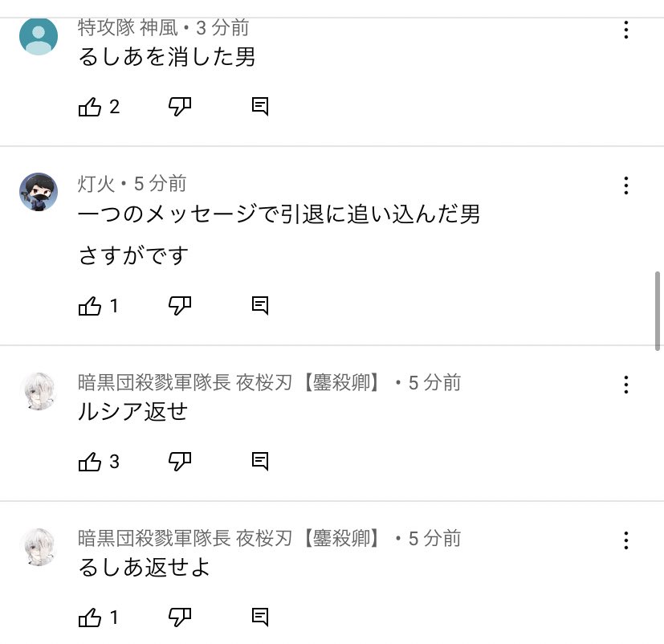The image size is (664, 644).
Task: Dislike the comment ending with "さすがです"
Action: tap(179, 305)
